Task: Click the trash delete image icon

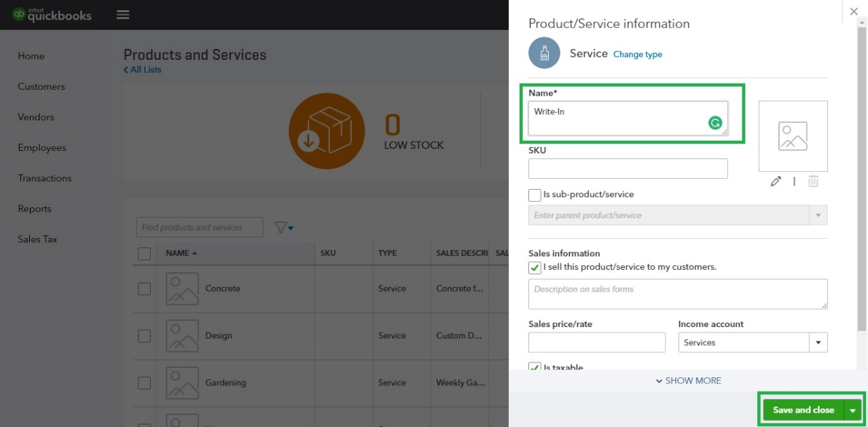Action: 813,182
